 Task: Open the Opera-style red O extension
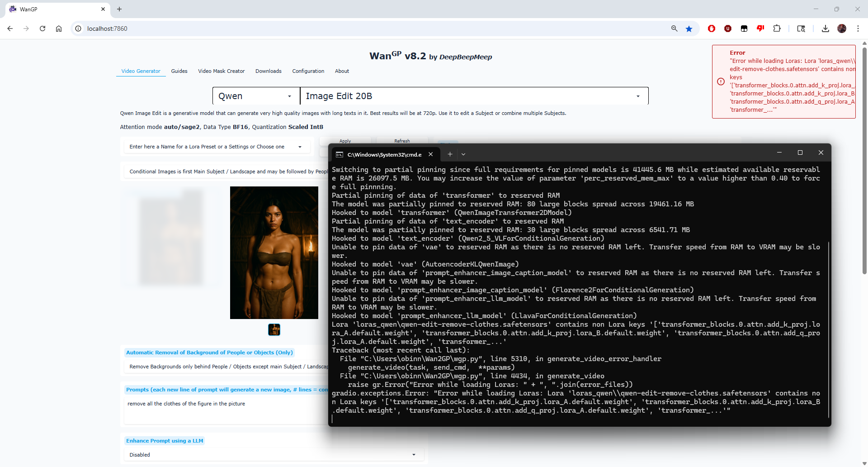pyautogui.click(x=712, y=29)
